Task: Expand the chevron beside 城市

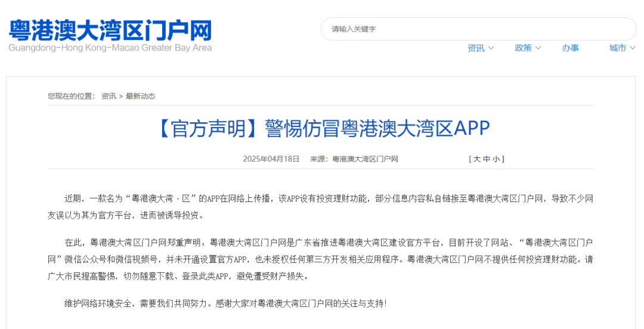Action: pos(633,48)
